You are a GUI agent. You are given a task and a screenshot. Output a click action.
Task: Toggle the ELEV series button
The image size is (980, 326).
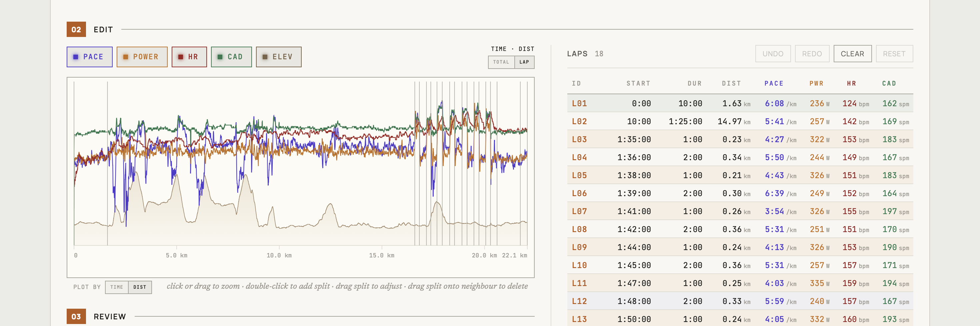[x=278, y=57]
